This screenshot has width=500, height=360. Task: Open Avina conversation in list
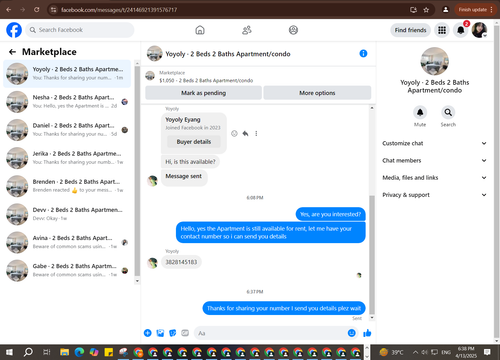67,242
